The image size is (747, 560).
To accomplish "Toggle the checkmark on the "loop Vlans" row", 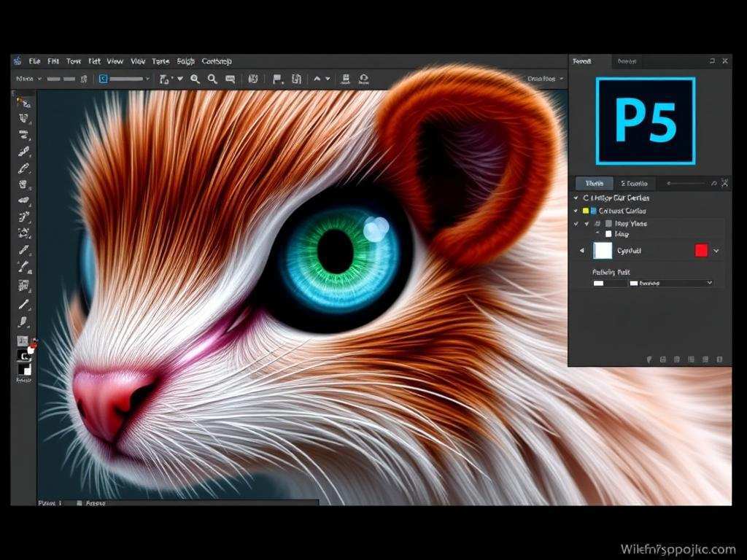I will (x=576, y=223).
